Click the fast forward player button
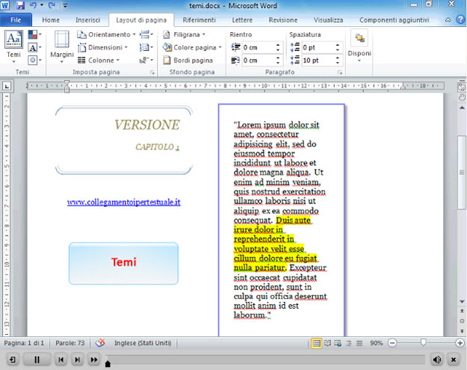The image size is (467, 370). click(94, 360)
